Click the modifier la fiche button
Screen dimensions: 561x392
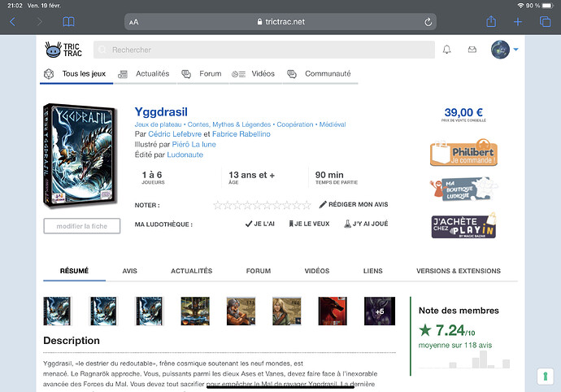82,226
